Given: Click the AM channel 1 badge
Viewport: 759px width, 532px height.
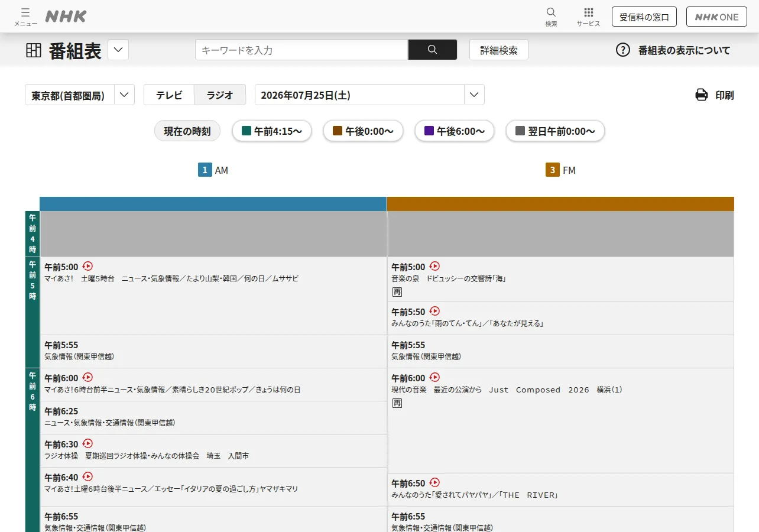Looking at the screenshot, I should [205, 170].
